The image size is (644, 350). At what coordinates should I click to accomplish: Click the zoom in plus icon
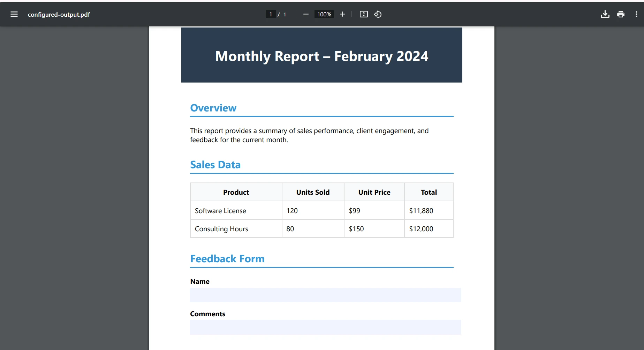pos(342,14)
